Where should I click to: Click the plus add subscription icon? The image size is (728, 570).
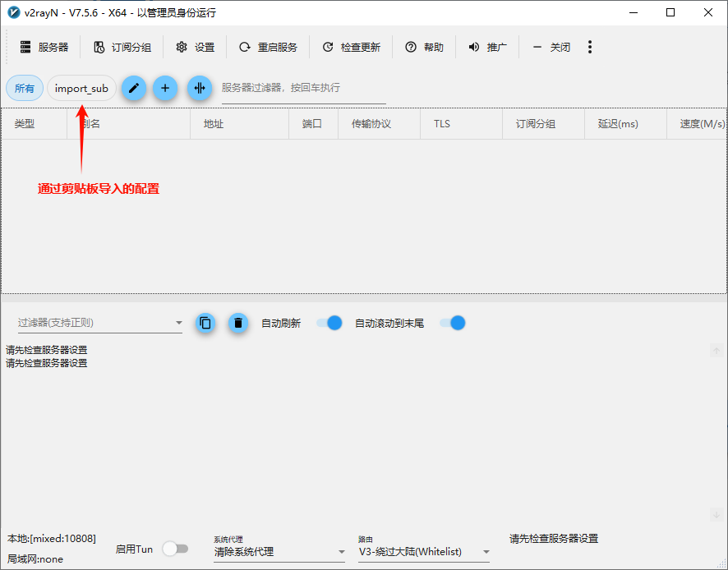point(165,88)
